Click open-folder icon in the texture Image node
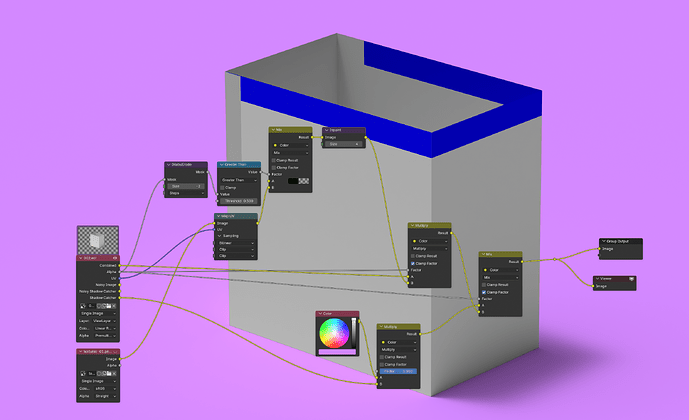This screenshot has height=420, width=689. coord(109,373)
